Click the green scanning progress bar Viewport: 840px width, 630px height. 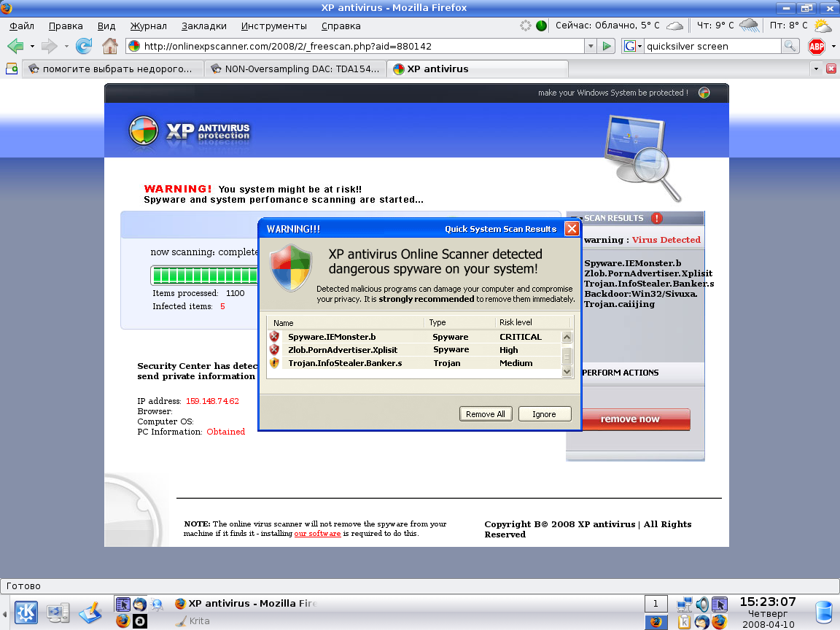[x=205, y=276]
